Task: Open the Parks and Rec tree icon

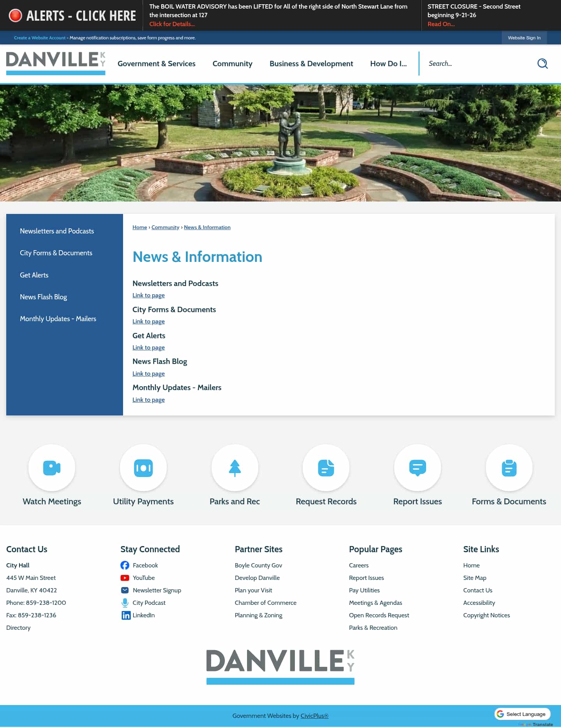Action: click(x=235, y=468)
